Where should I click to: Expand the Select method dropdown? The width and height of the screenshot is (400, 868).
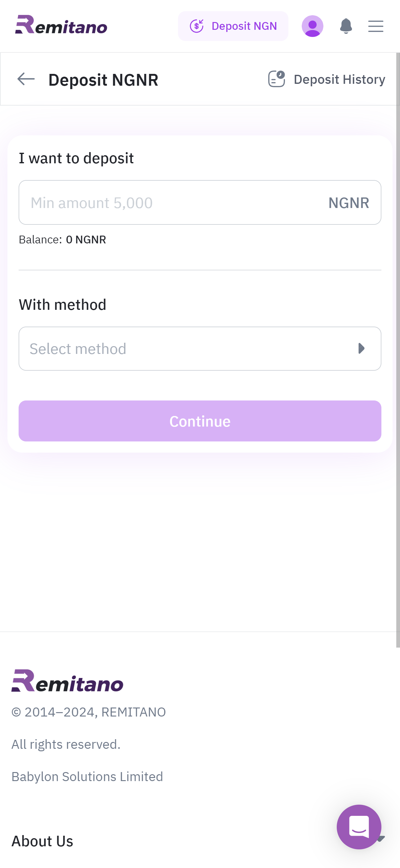tap(200, 348)
